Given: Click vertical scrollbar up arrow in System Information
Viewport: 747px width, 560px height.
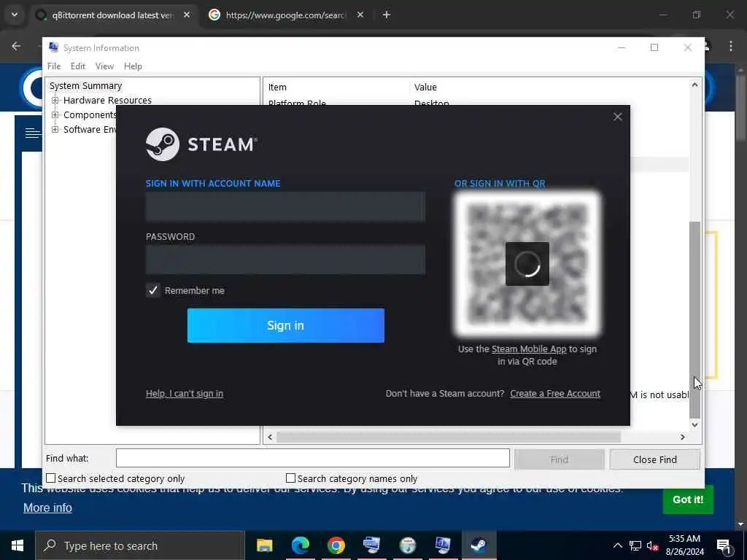Looking at the screenshot, I should pyautogui.click(x=694, y=85).
